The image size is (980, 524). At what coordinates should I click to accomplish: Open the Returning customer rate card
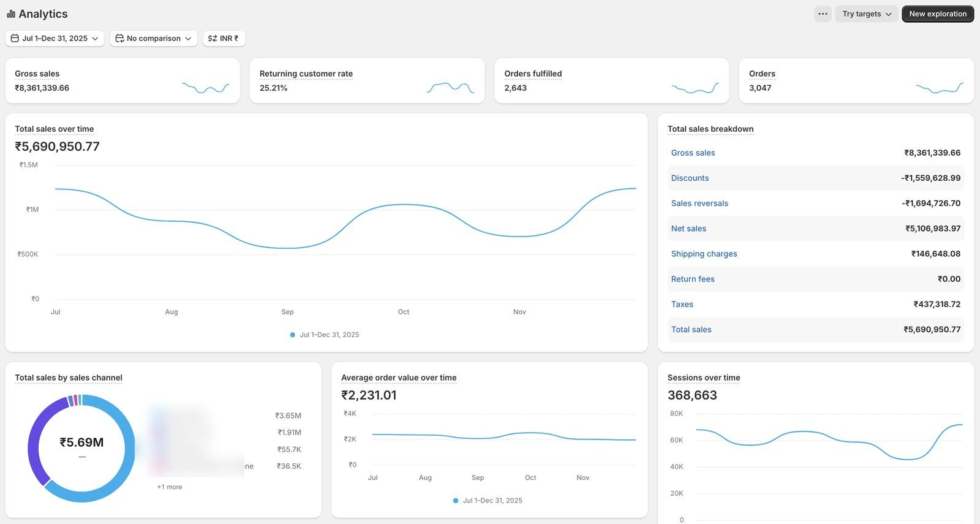(x=367, y=81)
